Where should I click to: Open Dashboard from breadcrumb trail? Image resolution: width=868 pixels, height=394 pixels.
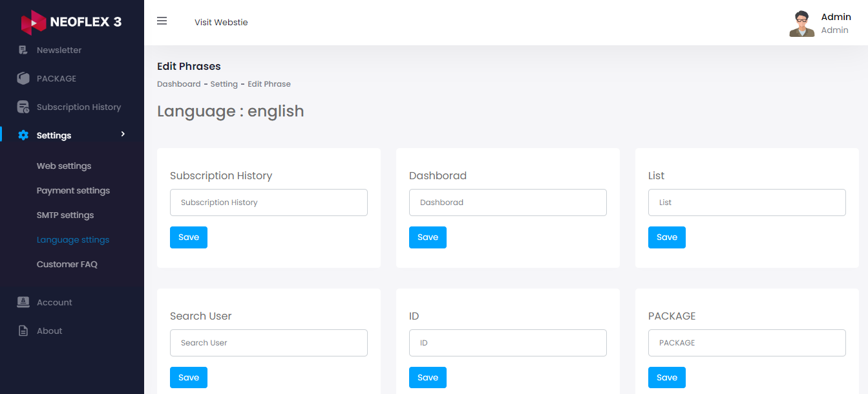179,83
